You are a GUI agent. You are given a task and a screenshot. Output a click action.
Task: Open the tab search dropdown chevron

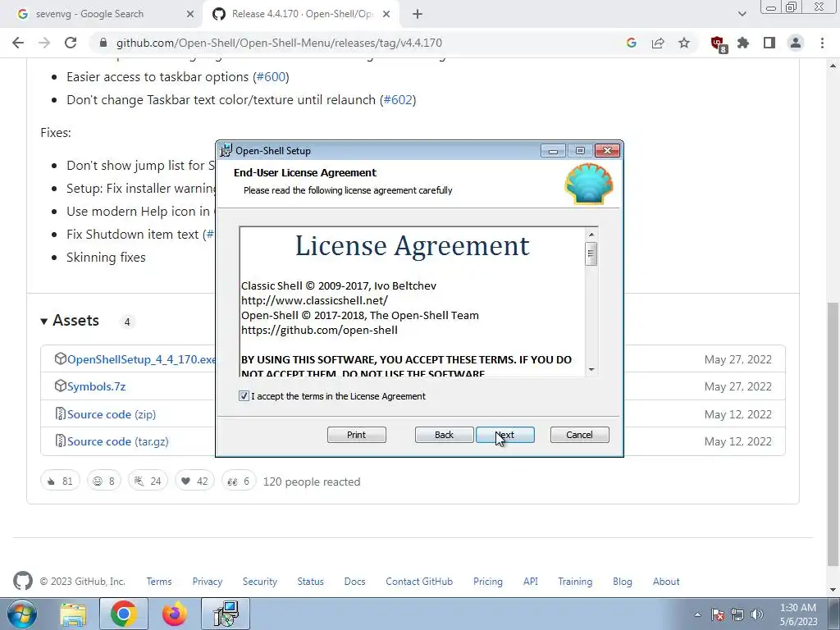pos(742,15)
